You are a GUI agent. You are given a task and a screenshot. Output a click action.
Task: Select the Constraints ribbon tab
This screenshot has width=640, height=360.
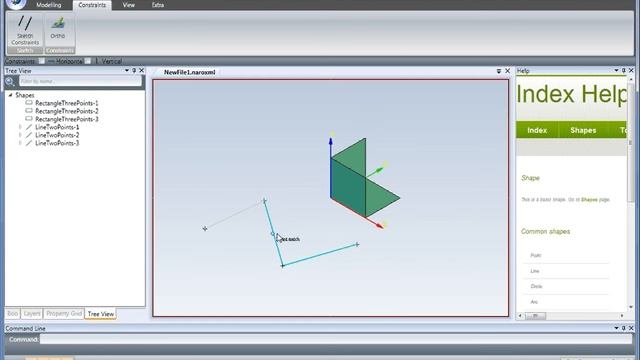[x=92, y=5]
